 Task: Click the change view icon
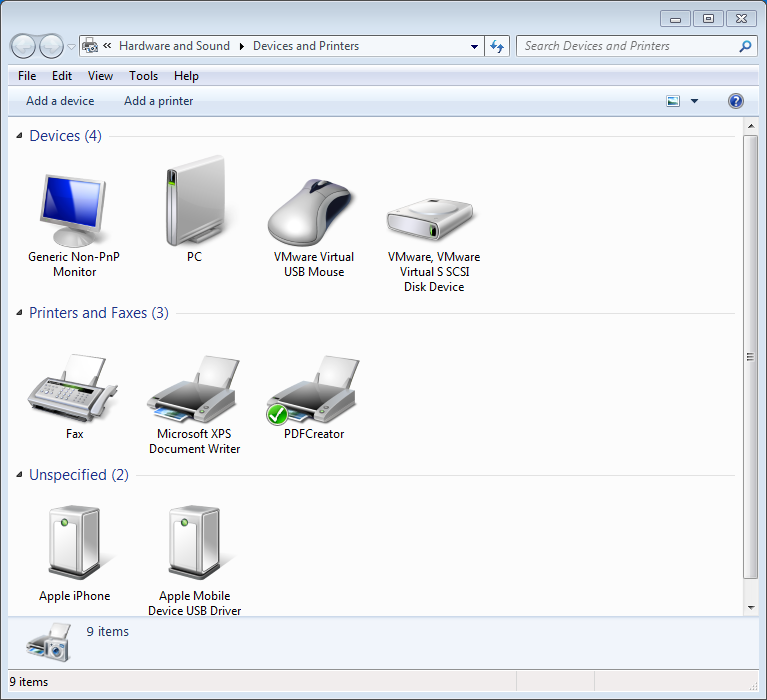click(x=673, y=101)
